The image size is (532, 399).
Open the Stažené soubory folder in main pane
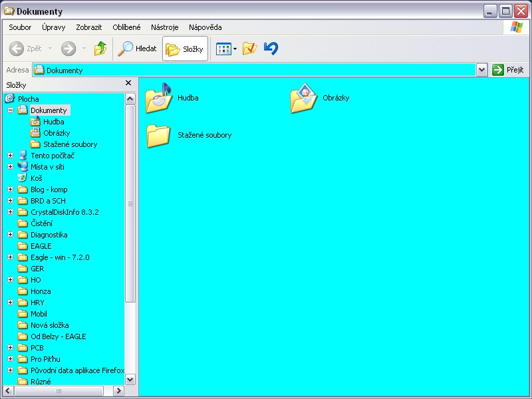click(158, 135)
